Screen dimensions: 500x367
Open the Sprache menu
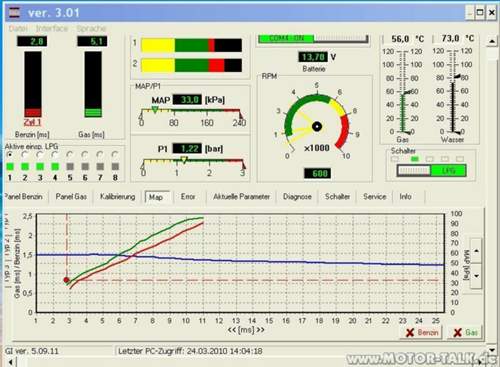coord(91,28)
